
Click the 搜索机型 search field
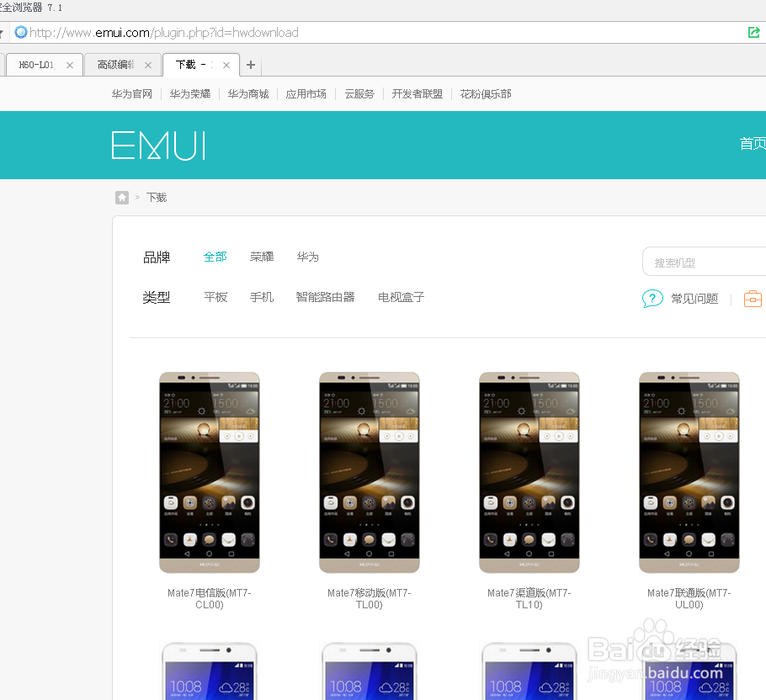click(707, 262)
